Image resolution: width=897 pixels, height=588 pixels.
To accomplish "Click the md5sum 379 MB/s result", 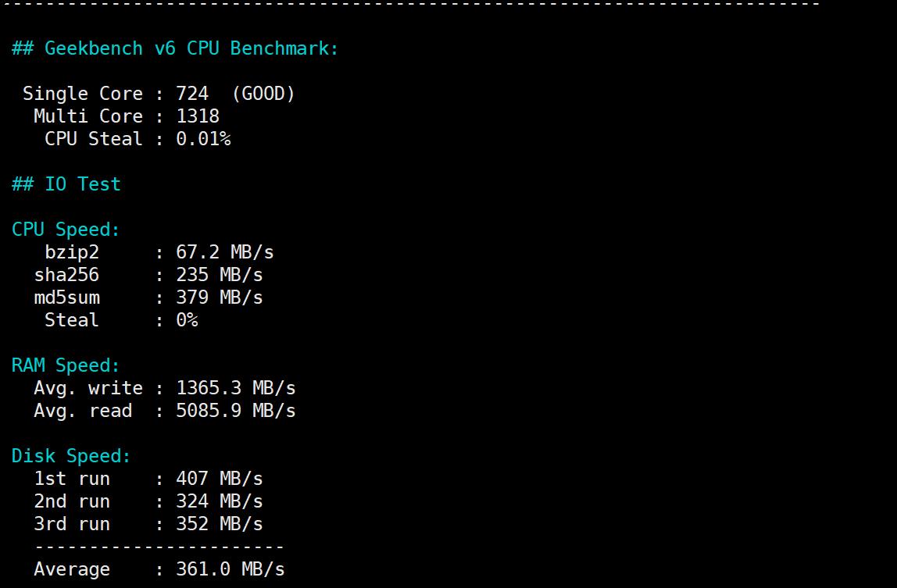I will pos(220,298).
